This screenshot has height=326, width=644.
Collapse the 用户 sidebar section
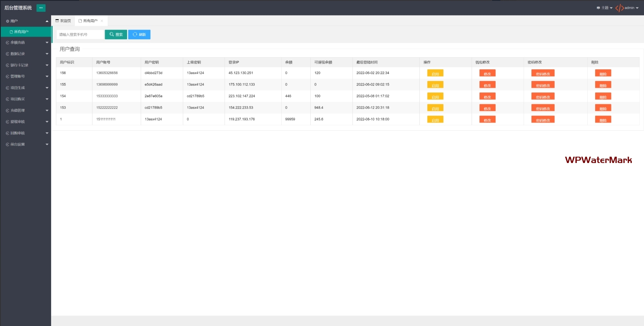[47, 21]
